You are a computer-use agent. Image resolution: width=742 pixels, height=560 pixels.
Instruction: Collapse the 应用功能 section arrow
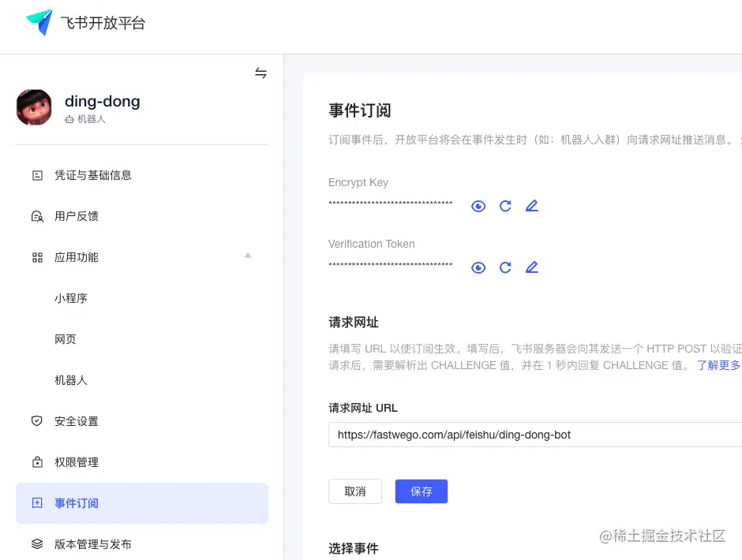(x=248, y=256)
